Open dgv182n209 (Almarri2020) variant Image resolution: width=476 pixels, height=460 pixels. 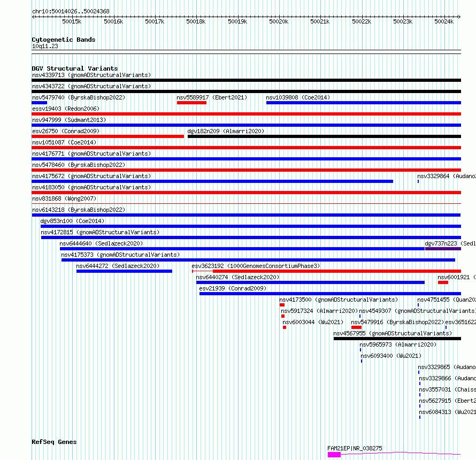[226, 131]
